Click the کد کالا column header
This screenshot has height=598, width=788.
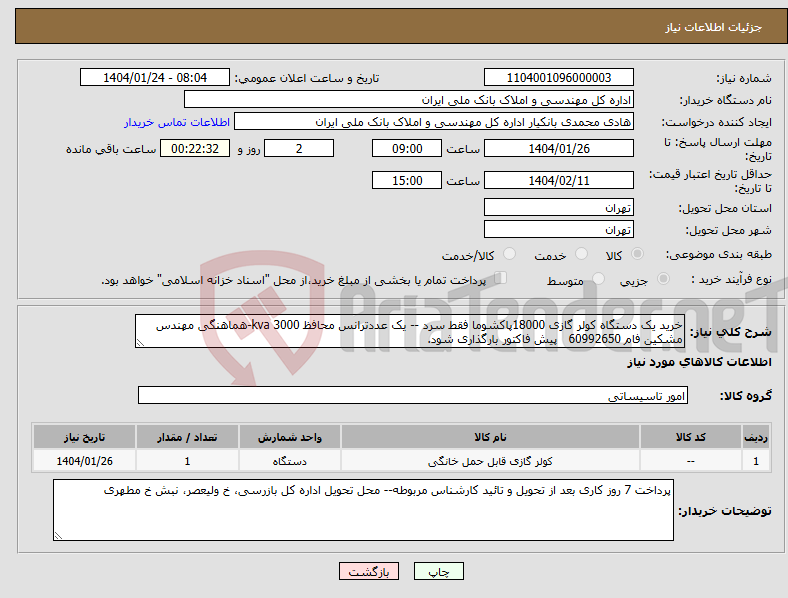coord(691,437)
